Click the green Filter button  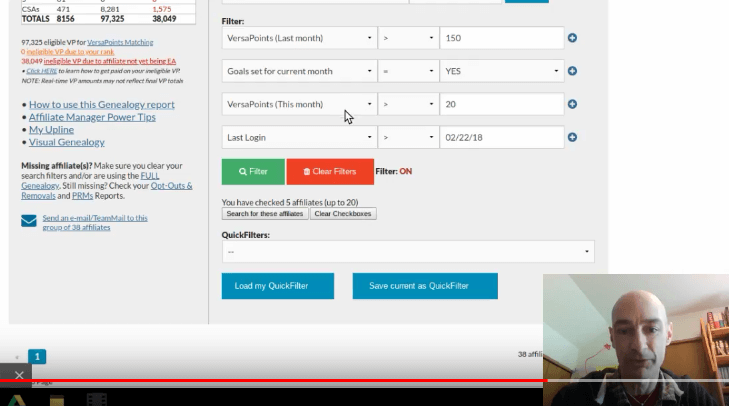pyautogui.click(x=253, y=171)
